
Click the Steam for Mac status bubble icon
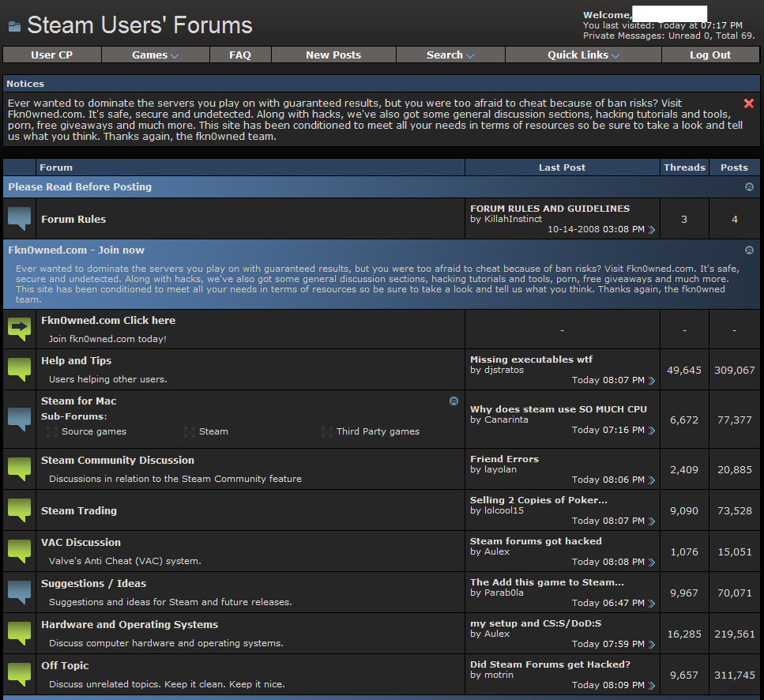click(x=20, y=420)
